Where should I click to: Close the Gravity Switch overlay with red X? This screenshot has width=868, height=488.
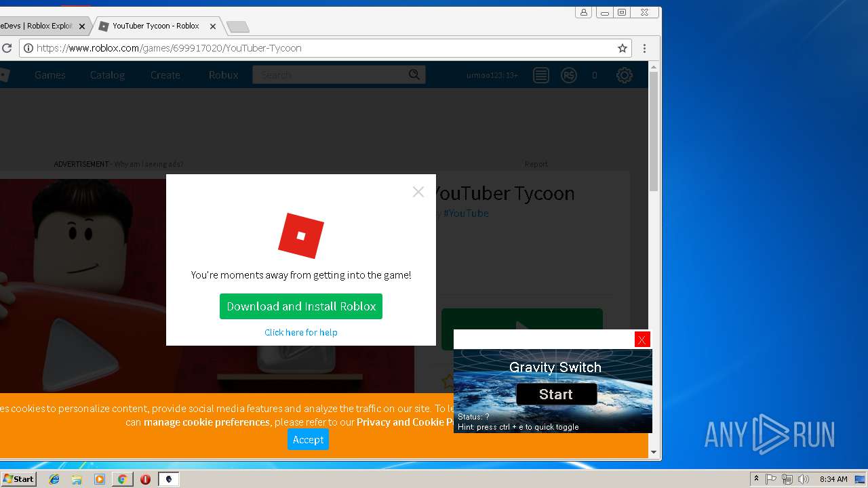(x=642, y=340)
